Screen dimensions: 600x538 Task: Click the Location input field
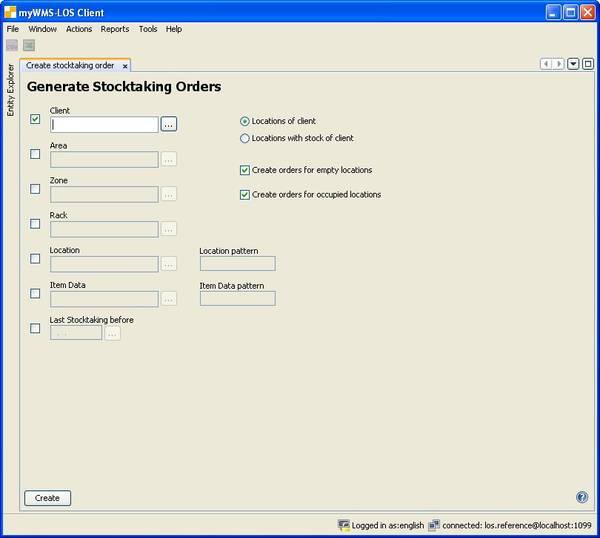(x=104, y=264)
